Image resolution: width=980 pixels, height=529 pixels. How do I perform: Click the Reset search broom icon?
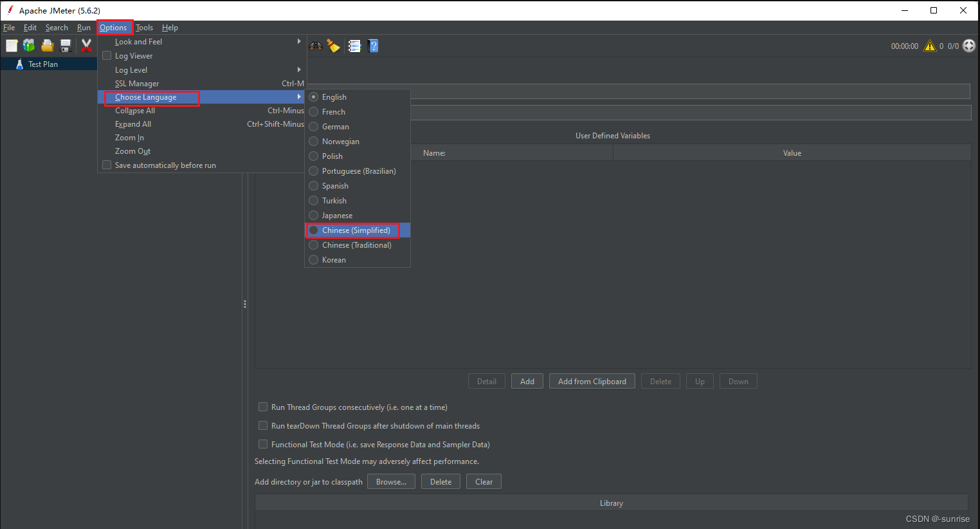click(333, 46)
